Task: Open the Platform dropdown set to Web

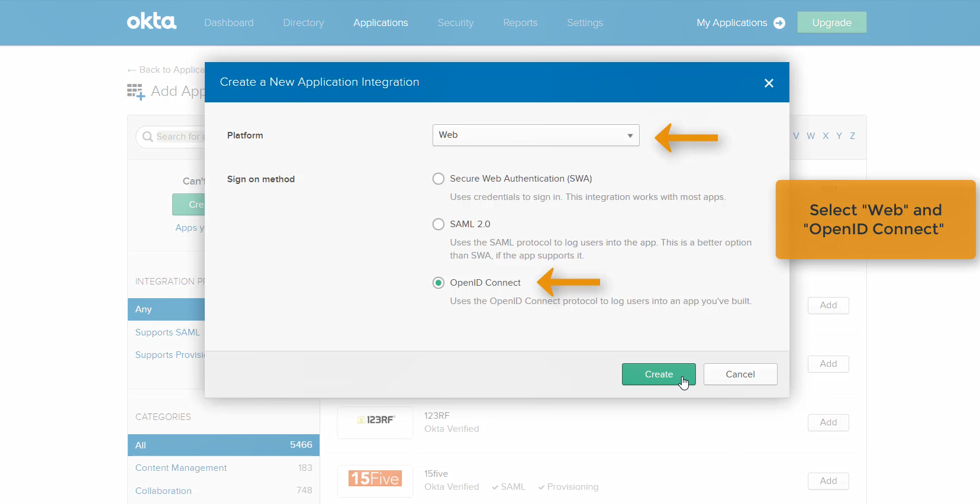Action: coord(536,135)
